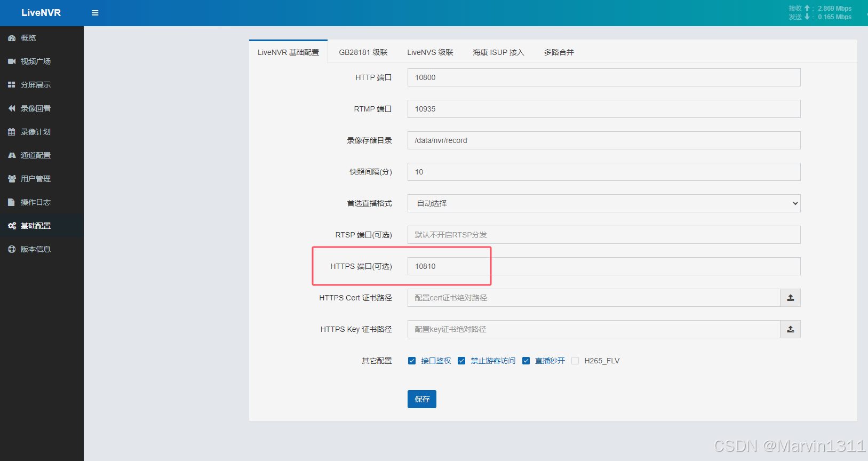Image resolution: width=868 pixels, height=461 pixels.
Task: Click the 保存 button
Action: pos(422,399)
